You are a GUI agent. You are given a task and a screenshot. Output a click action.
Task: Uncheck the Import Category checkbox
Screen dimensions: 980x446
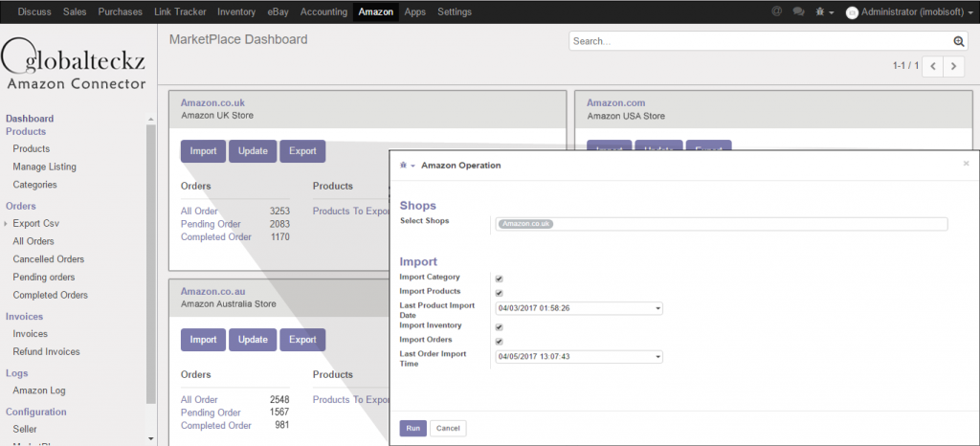[x=500, y=279]
